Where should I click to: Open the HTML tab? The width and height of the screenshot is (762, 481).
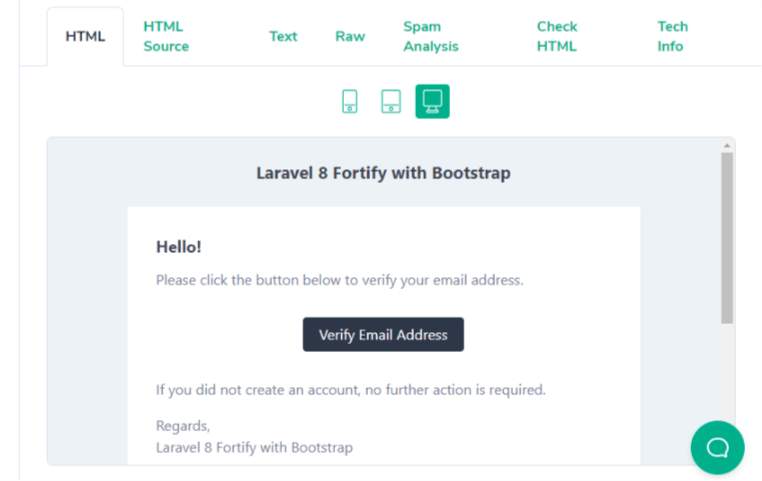click(85, 36)
